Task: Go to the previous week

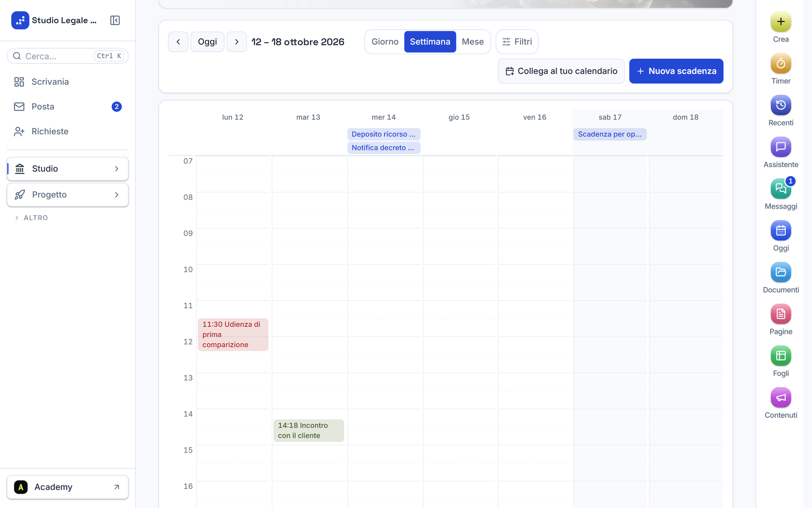Action: [178, 41]
